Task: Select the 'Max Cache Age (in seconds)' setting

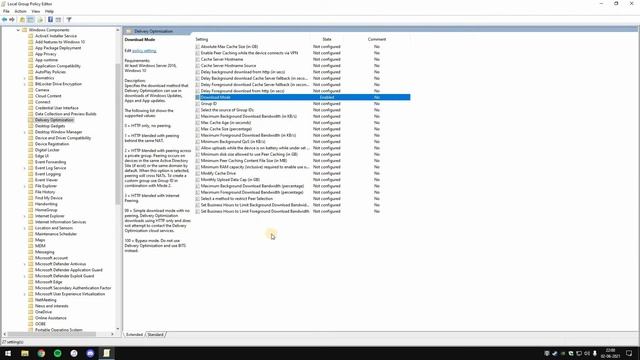Action: click(226, 122)
